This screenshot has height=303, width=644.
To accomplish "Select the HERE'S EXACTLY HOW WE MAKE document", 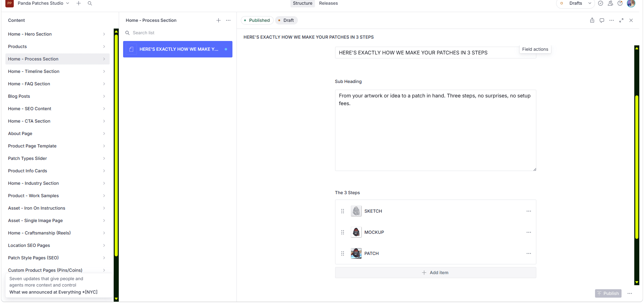I will click(178, 49).
